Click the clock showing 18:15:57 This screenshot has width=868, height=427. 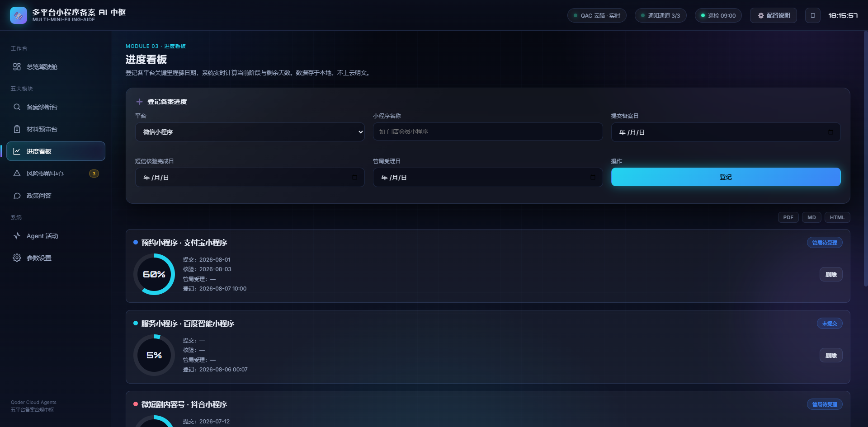tap(843, 15)
